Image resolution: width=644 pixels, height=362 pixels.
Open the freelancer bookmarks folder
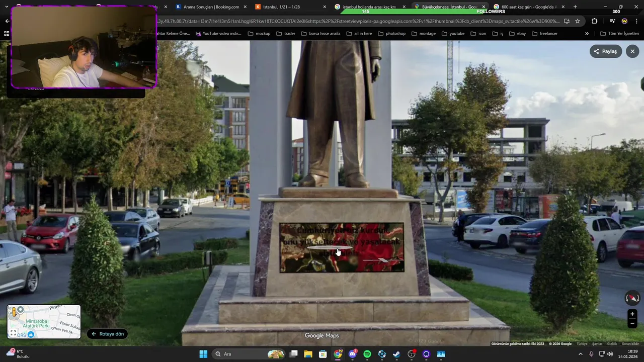(x=544, y=34)
